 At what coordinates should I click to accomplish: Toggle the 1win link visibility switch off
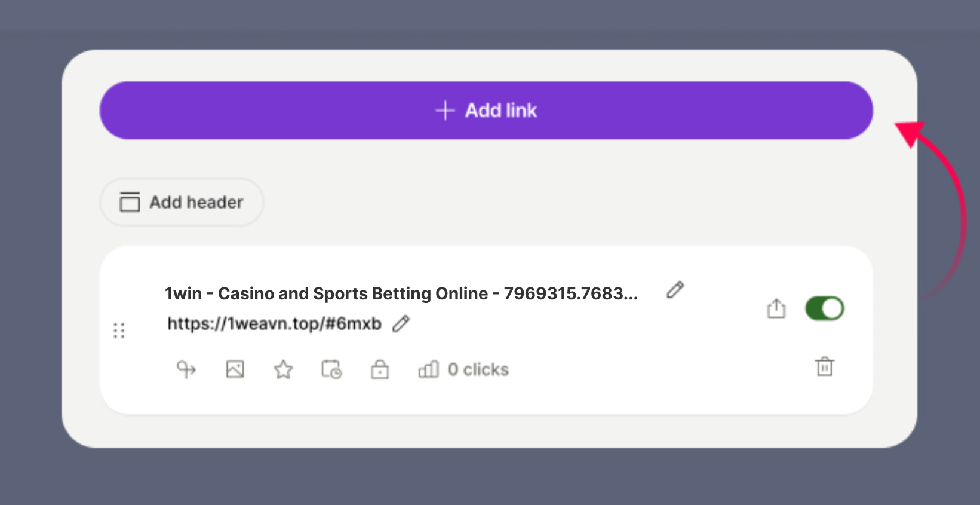[824, 308]
